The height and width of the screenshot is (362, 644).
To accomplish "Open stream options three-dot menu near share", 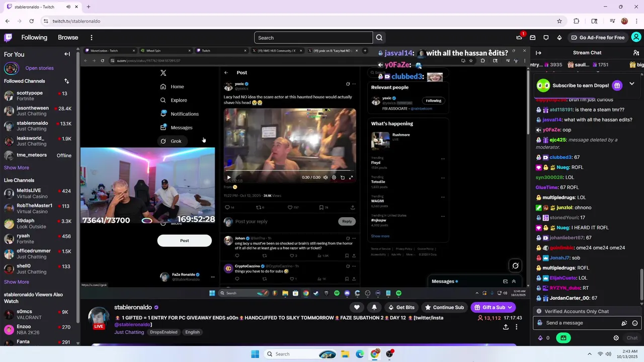I will [x=516, y=327].
